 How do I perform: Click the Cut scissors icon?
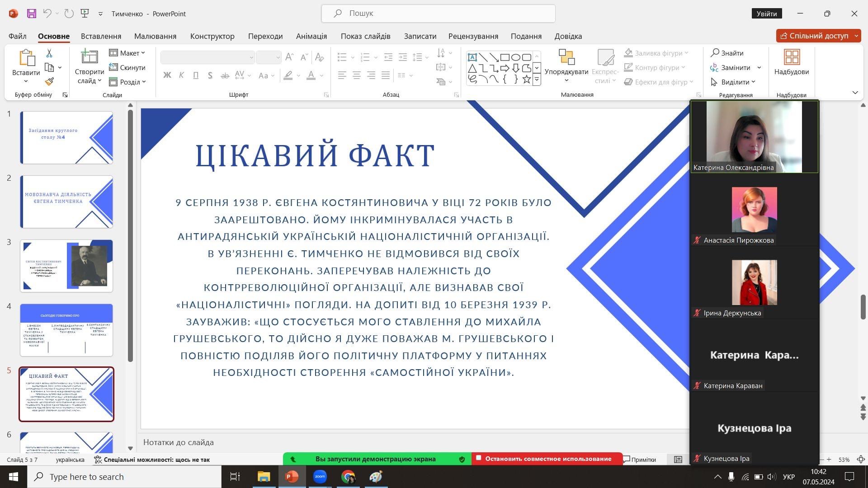point(49,53)
